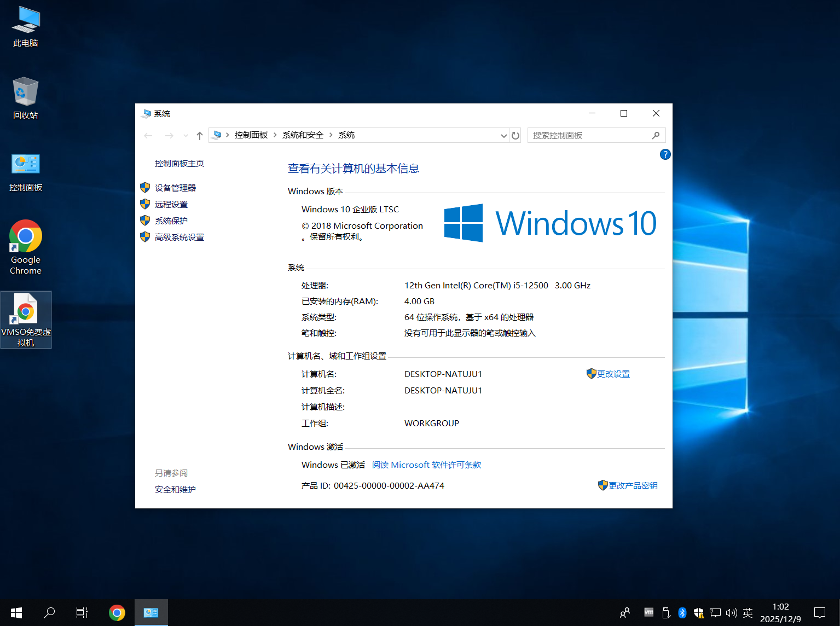Expand chevron after 控制面板 breadcrumb

(275, 135)
